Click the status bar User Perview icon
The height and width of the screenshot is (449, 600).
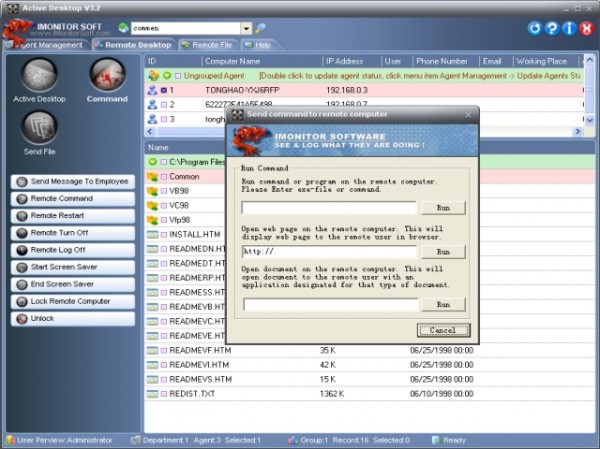(10, 440)
